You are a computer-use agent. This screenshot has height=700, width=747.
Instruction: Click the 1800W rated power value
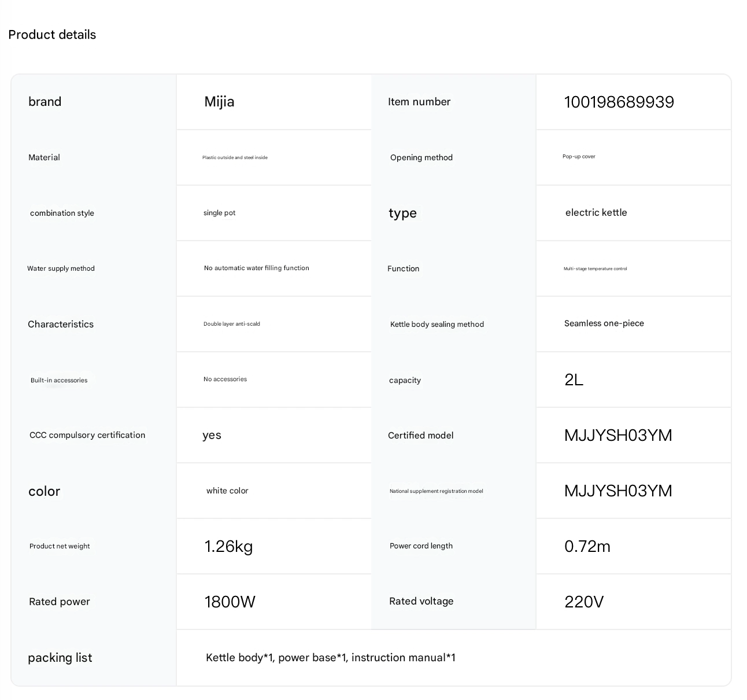(x=230, y=602)
